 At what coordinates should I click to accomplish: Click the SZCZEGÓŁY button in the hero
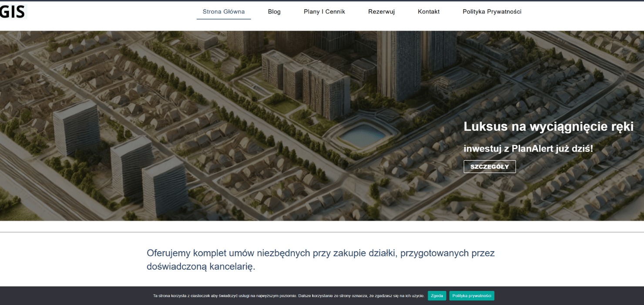click(490, 166)
